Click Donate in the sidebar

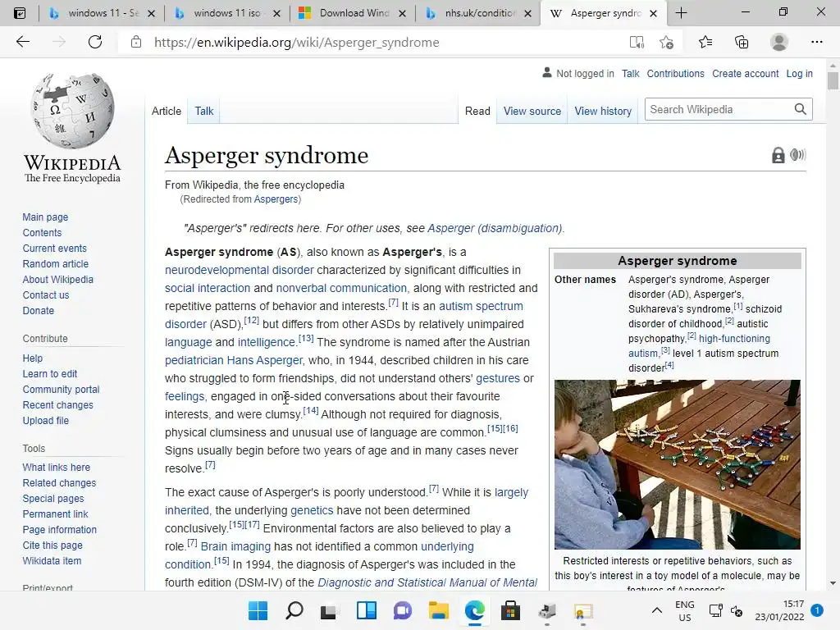click(38, 310)
